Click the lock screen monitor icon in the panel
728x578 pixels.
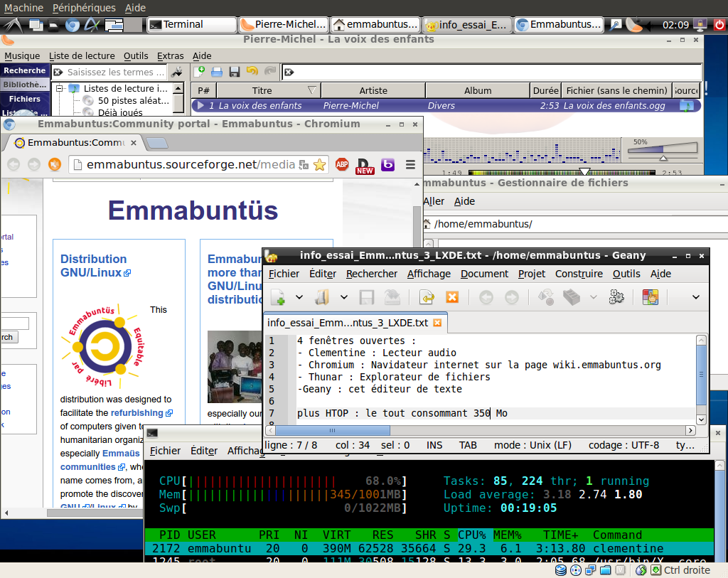(x=700, y=24)
